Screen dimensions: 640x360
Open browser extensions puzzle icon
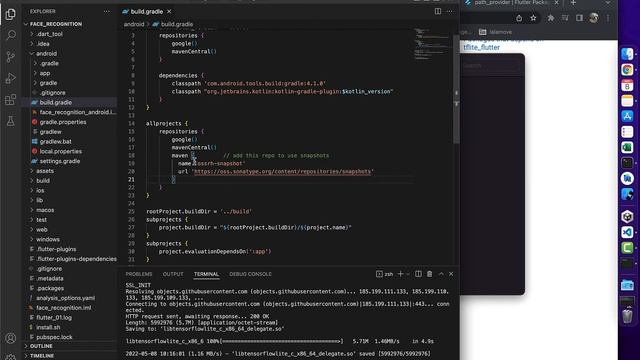(x=551, y=18)
